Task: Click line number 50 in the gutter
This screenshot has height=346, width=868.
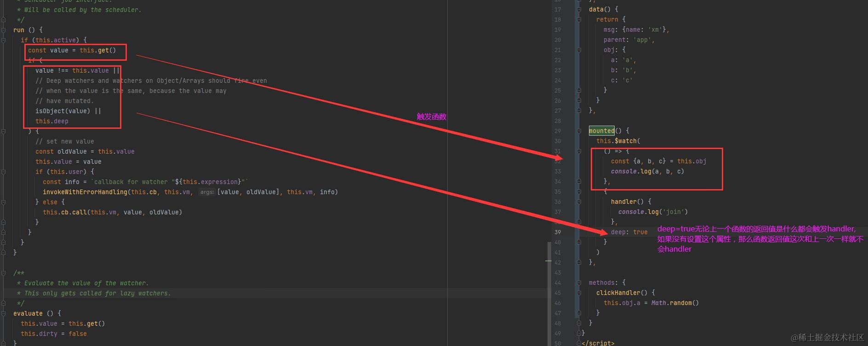Action: click(557, 343)
